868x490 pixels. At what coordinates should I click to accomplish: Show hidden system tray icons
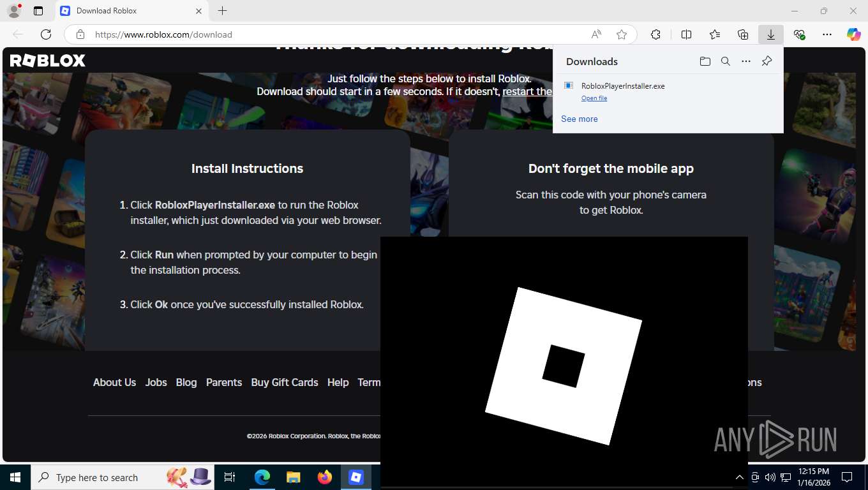pos(740,477)
